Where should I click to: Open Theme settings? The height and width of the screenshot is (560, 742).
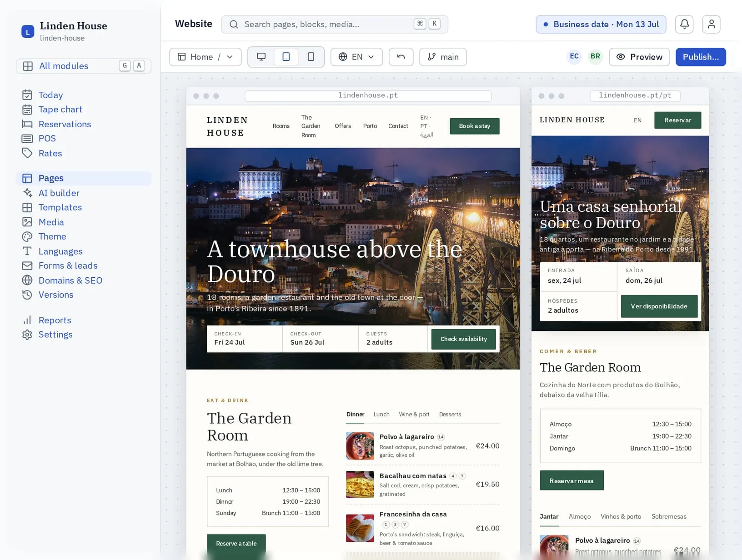click(x=84, y=236)
